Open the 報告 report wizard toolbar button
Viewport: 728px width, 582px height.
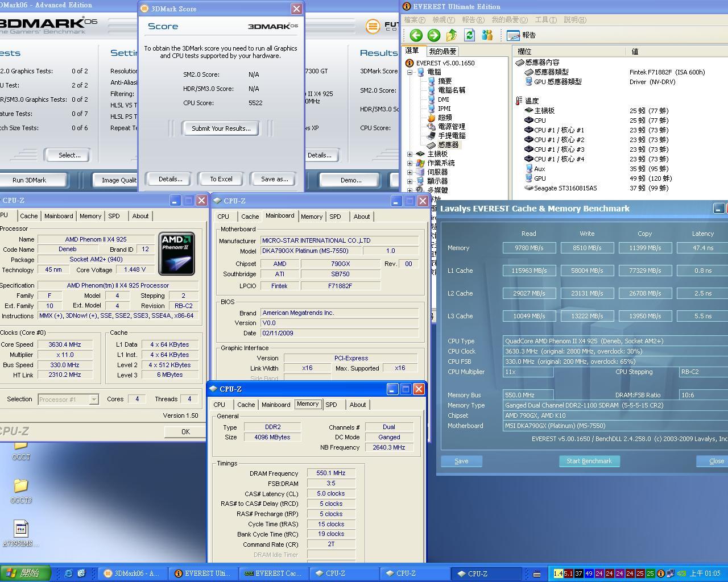point(521,35)
